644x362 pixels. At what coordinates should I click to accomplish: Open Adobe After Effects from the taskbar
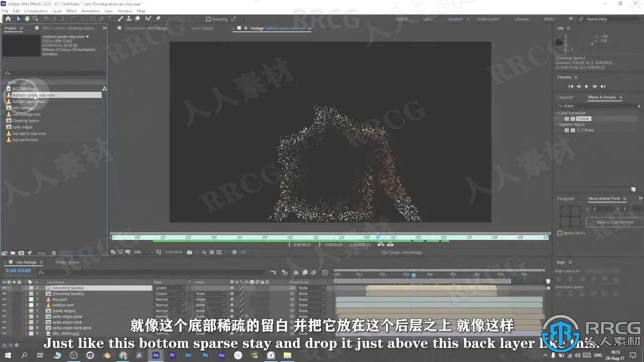click(x=156, y=355)
